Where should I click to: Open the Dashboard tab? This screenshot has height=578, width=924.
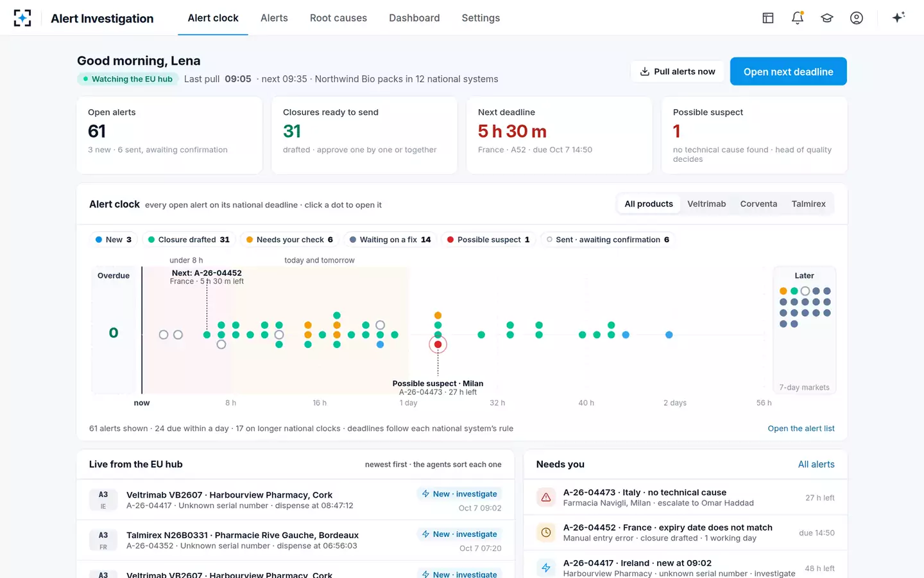coord(415,18)
